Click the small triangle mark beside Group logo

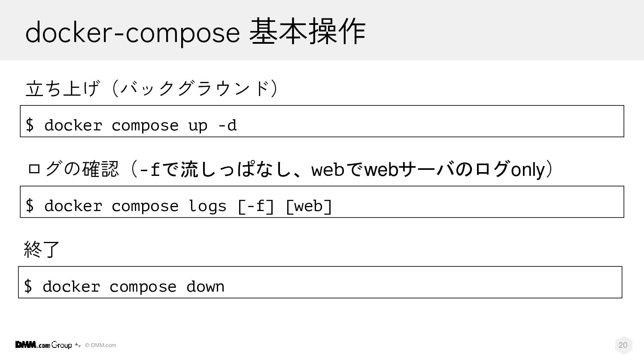(x=78, y=345)
